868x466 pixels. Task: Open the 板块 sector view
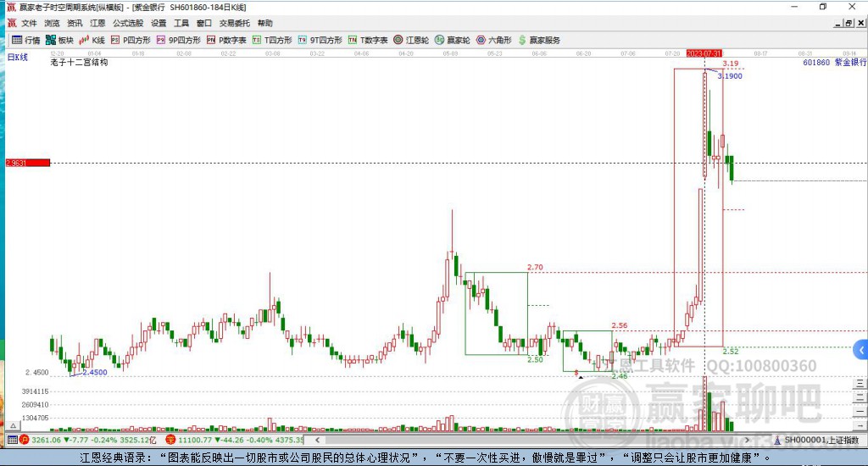coord(60,40)
